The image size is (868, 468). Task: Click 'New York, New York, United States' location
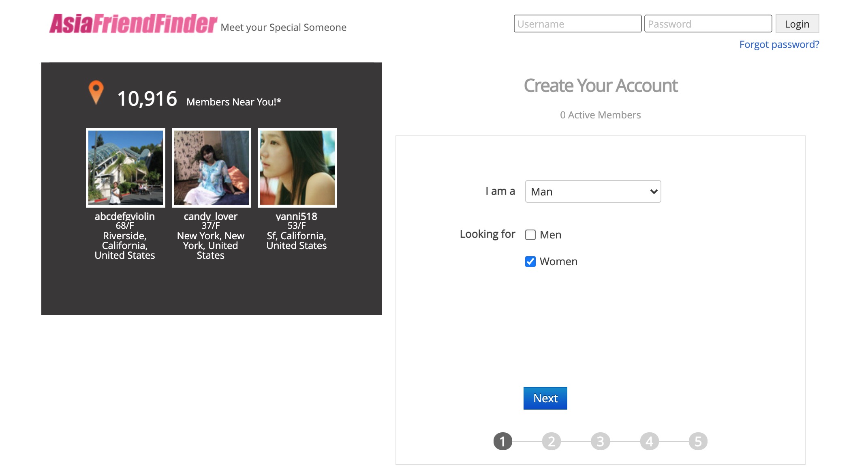tap(211, 245)
